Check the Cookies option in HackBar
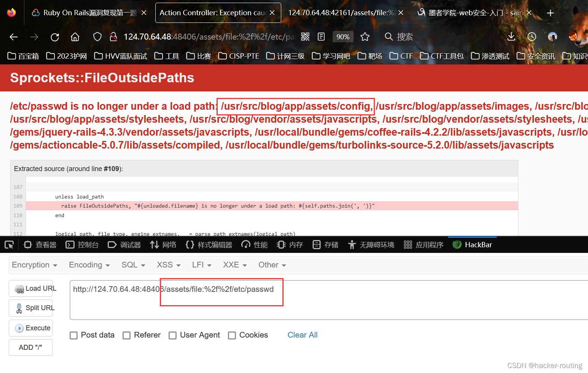The height and width of the screenshot is (373, 588). click(x=232, y=335)
